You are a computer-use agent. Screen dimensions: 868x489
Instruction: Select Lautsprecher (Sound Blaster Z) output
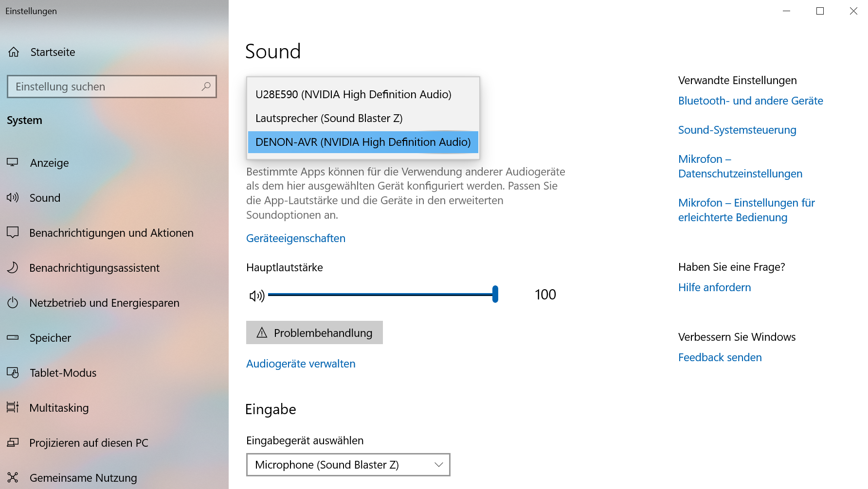(363, 118)
